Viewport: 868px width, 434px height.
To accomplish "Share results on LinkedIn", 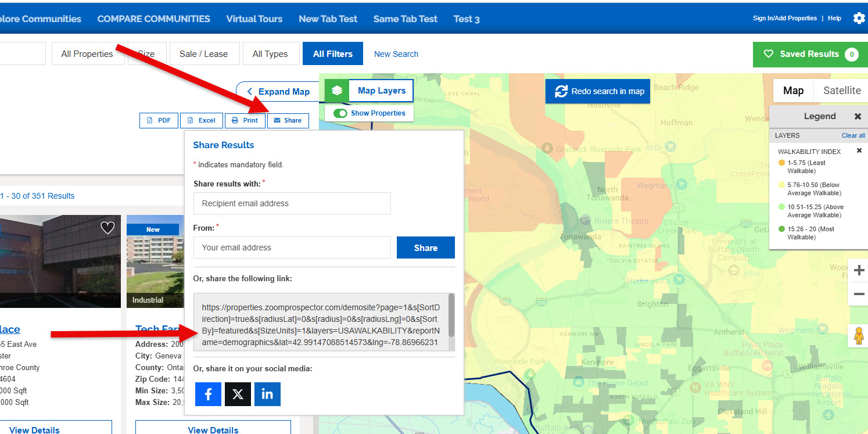I will (x=267, y=394).
